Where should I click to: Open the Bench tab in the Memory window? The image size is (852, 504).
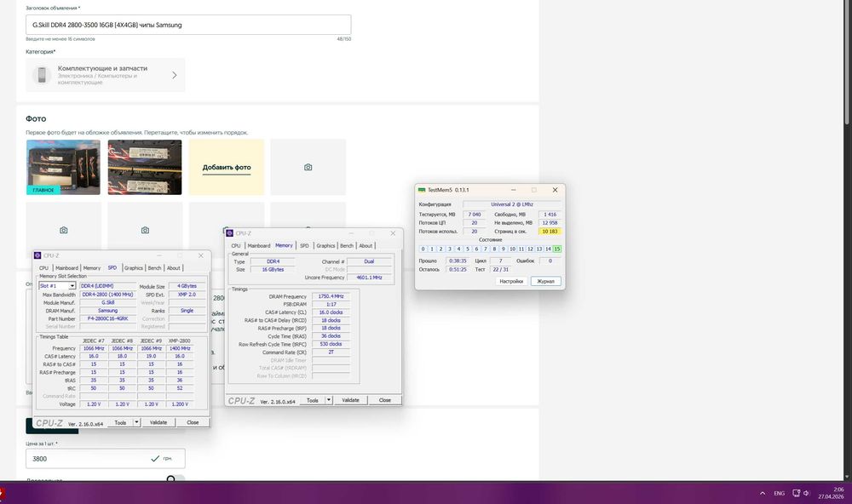[x=347, y=245]
